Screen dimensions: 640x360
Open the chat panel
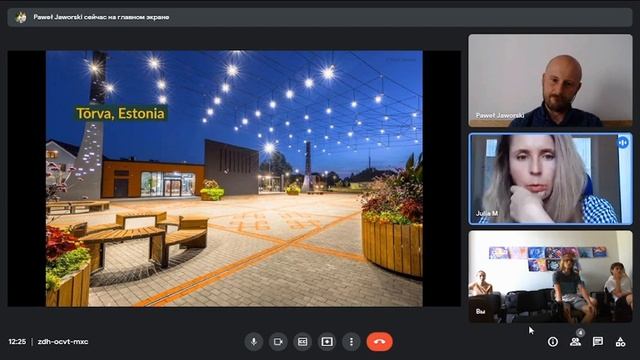tap(598, 342)
